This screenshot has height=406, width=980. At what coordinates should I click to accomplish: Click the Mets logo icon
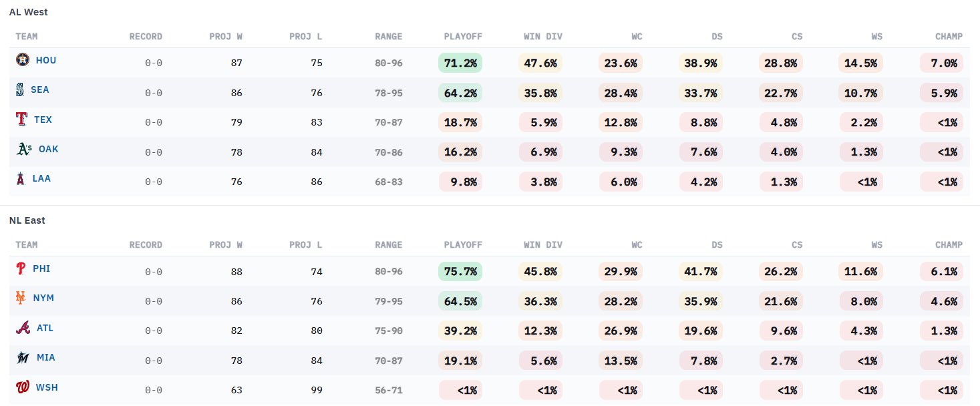coord(21,298)
